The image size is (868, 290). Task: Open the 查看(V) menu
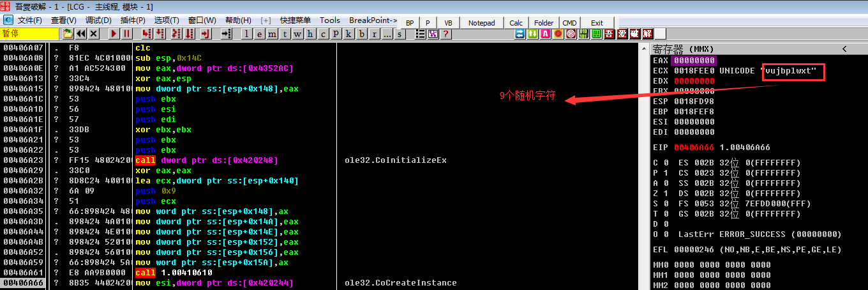point(63,20)
